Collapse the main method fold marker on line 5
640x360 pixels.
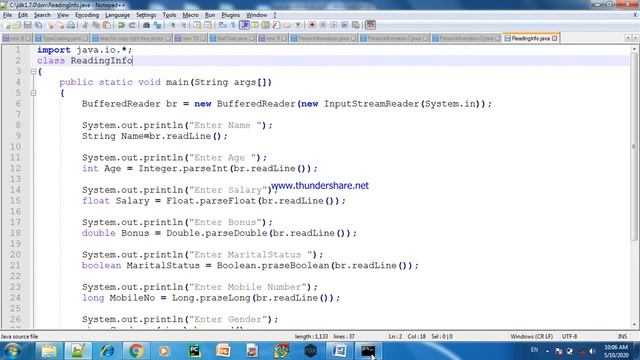33,93
